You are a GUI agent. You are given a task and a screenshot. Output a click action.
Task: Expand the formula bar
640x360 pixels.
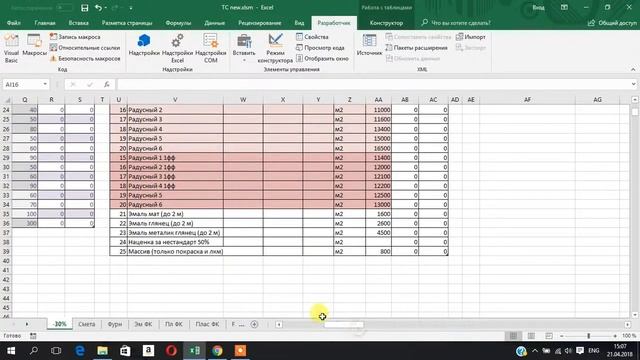tap(633, 84)
